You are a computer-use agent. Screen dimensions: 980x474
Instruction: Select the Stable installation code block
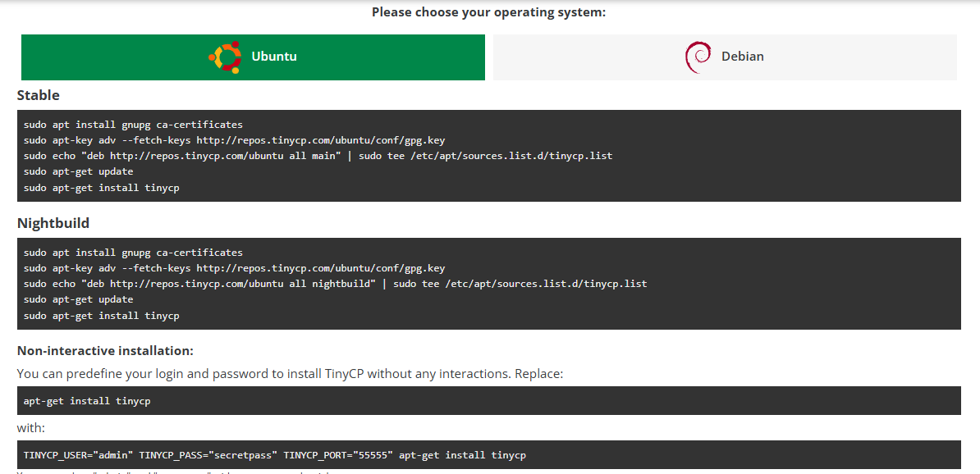(x=489, y=156)
